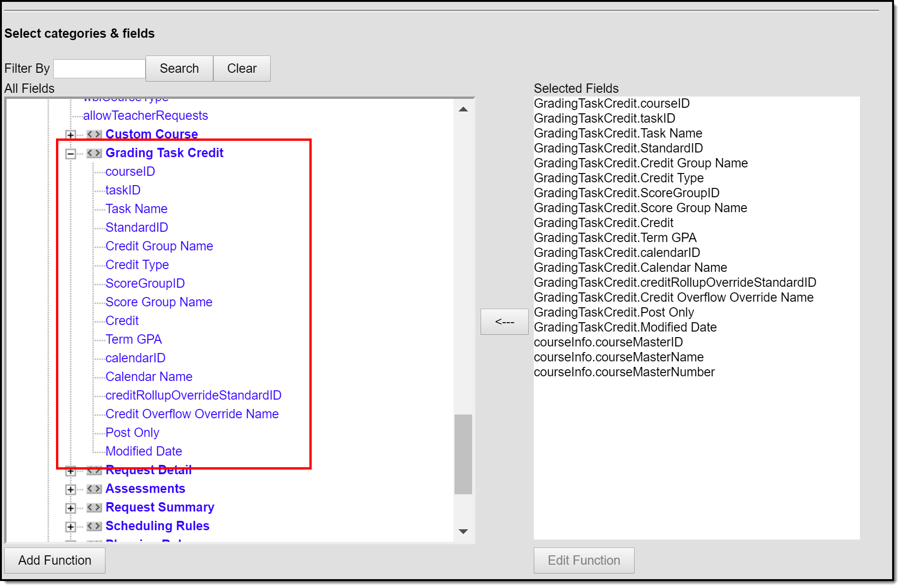The image size is (901, 588).
Task: Select the Term GPA field link
Action: click(x=133, y=339)
